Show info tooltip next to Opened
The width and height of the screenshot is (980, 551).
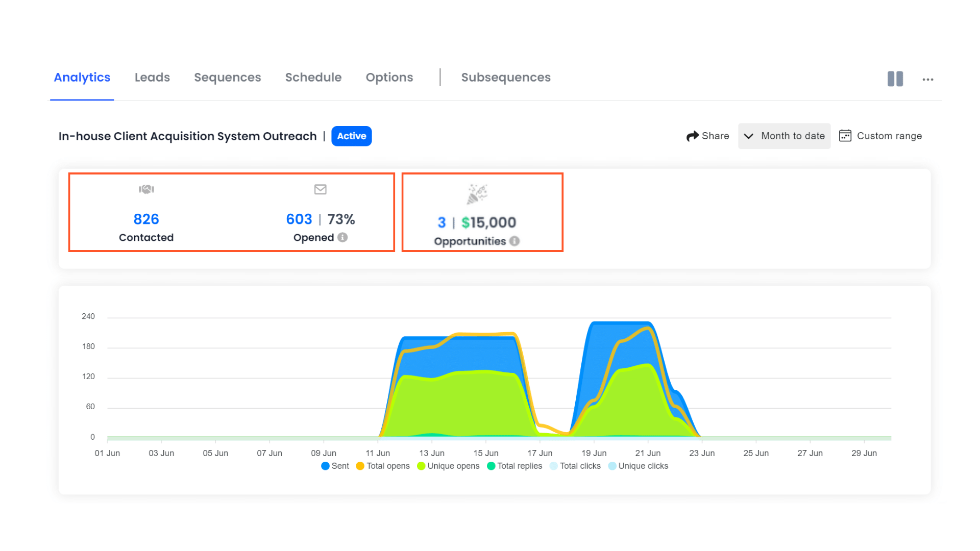pyautogui.click(x=342, y=237)
